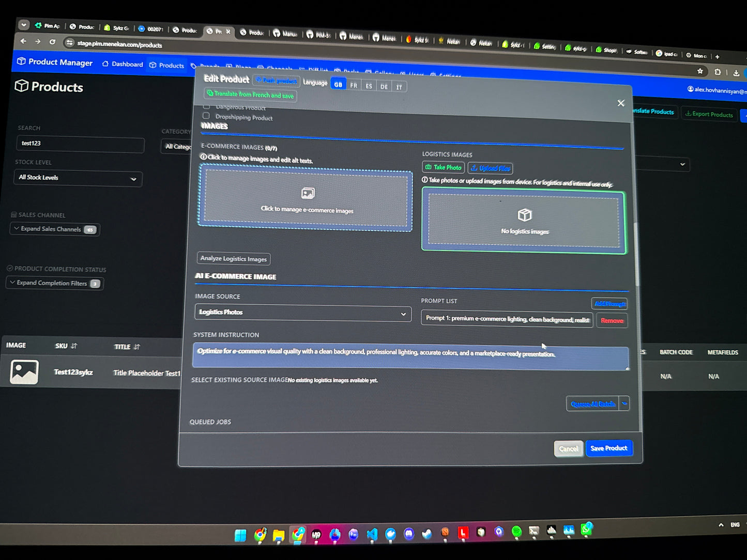
Task: Click the Analyze Logistics Images button
Action: pyautogui.click(x=234, y=258)
